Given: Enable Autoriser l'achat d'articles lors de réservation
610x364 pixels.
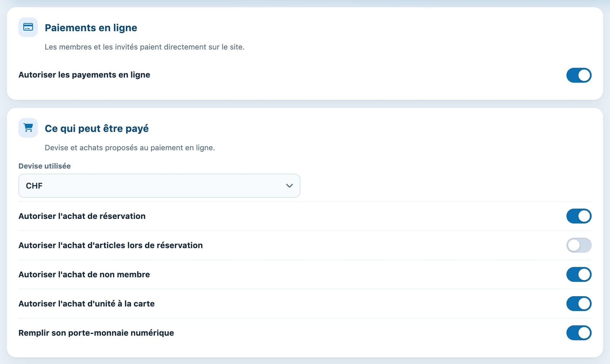Looking at the screenshot, I should coord(579,245).
